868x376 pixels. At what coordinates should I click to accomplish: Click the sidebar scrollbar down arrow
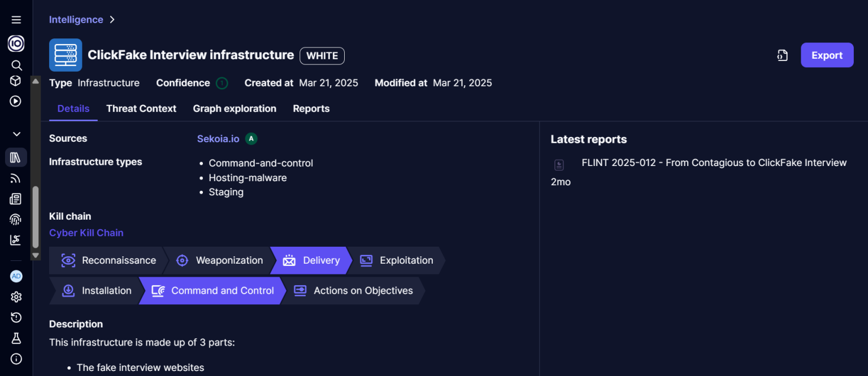point(36,255)
